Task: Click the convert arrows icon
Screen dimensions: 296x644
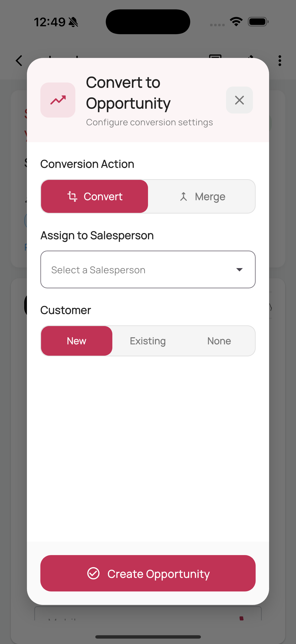Action: (x=72, y=196)
